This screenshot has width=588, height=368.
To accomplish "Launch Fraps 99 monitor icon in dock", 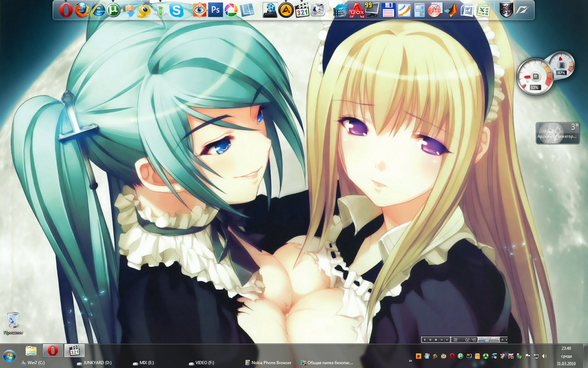I will coord(372,10).
